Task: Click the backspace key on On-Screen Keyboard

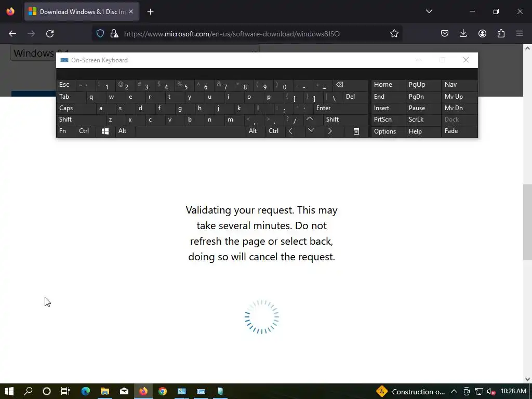Action: [x=351, y=85]
